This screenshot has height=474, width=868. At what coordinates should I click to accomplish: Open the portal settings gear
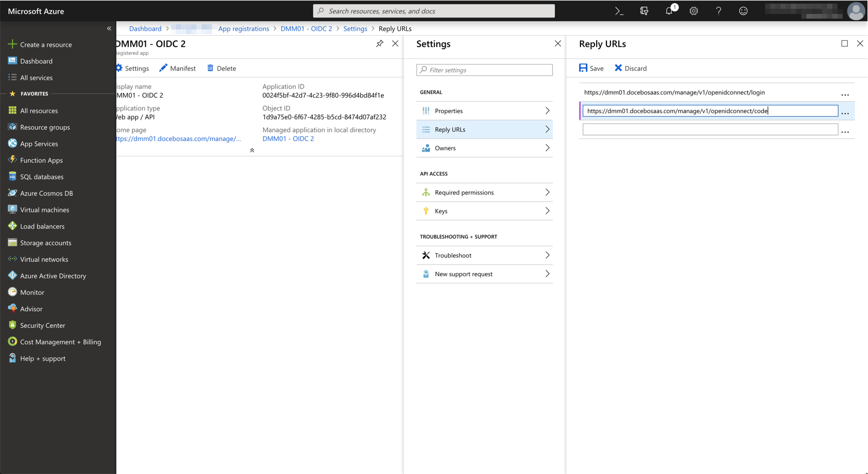pos(693,11)
